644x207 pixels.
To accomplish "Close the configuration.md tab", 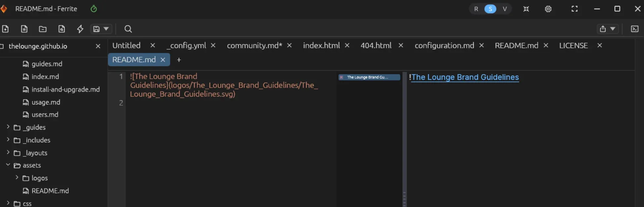I will pyautogui.click(x=481, y=45).
